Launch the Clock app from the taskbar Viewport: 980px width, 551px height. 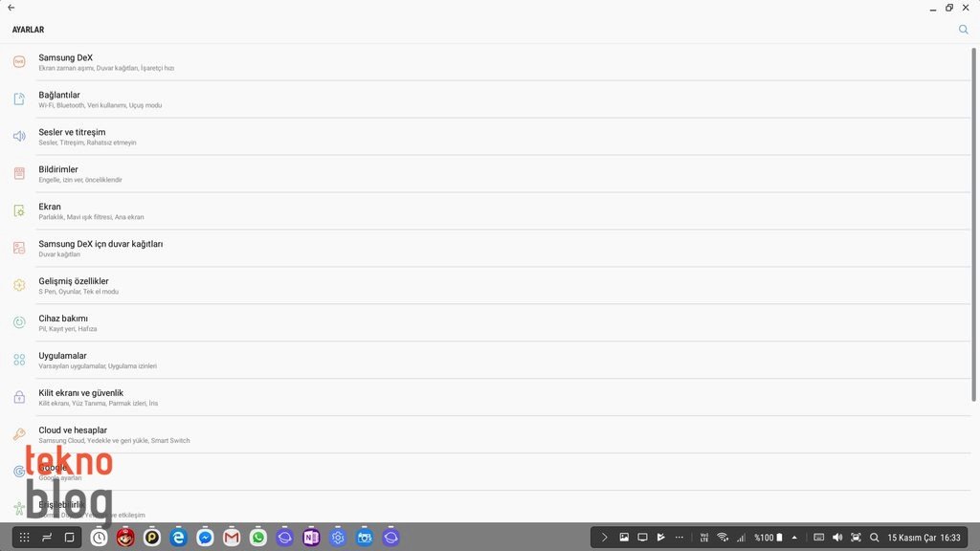[x=100, y=538]
